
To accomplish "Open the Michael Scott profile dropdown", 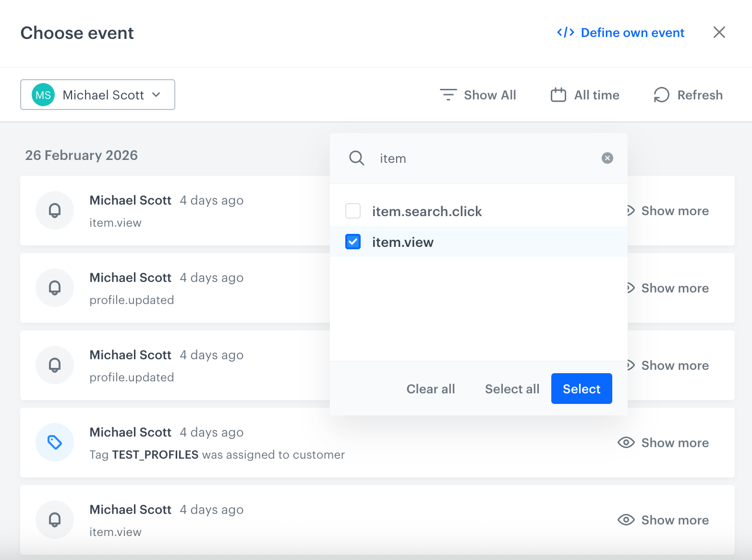I will point(97,95).
